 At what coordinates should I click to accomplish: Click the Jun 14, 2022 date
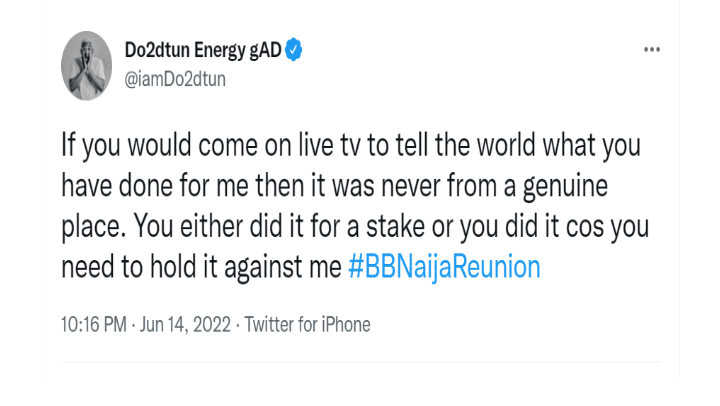[x=185, y=325]
